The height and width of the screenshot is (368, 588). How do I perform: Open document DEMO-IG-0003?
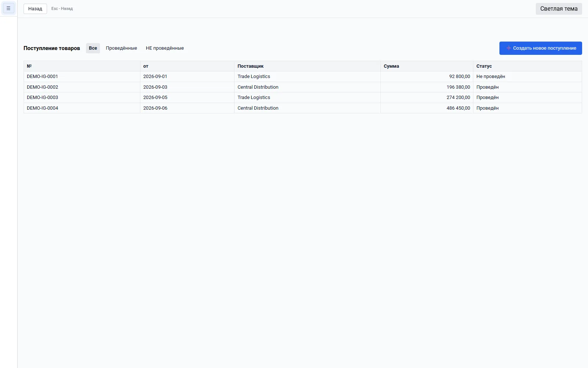(x=42, y=98)
